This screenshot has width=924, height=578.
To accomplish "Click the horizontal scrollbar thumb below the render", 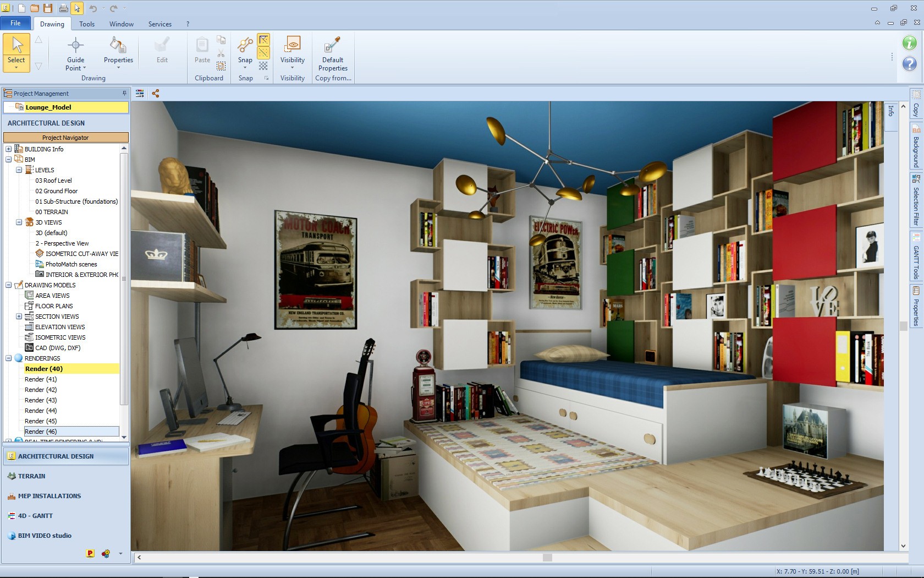I will (x=547, y=558).
